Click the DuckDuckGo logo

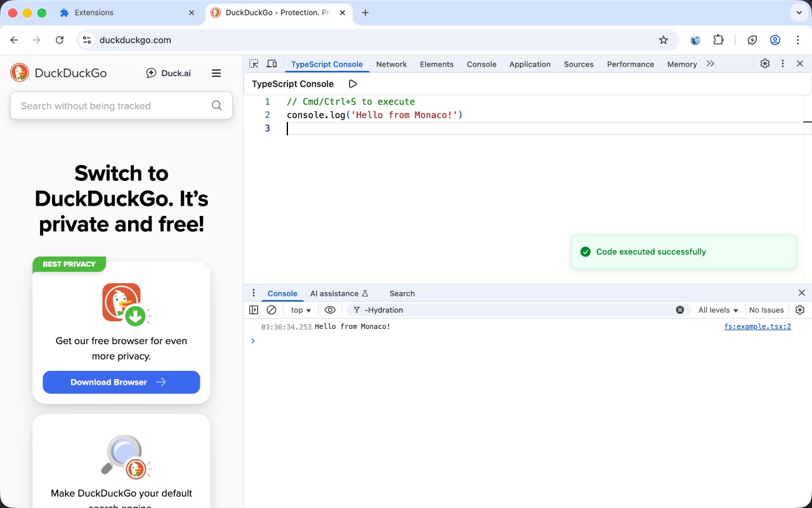point(58,73)
